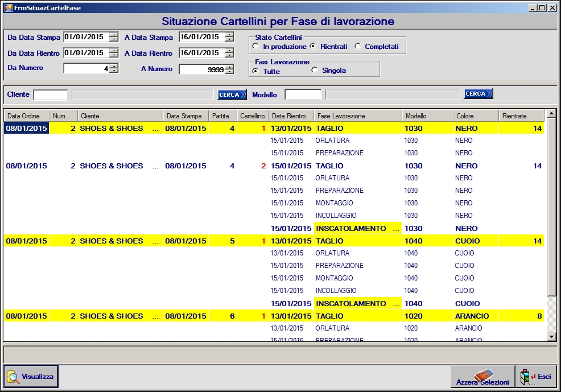Click the Modello code input box
Image resolution: width=561 pixels, height=392 pixels.
(303, 95)
